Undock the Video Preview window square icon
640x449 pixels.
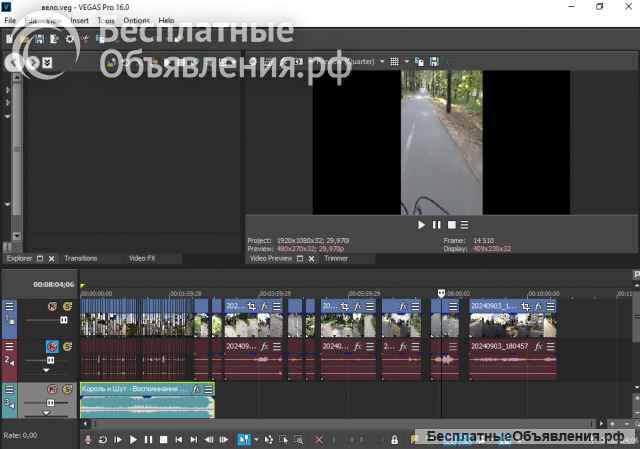click(x=300, y=259)
